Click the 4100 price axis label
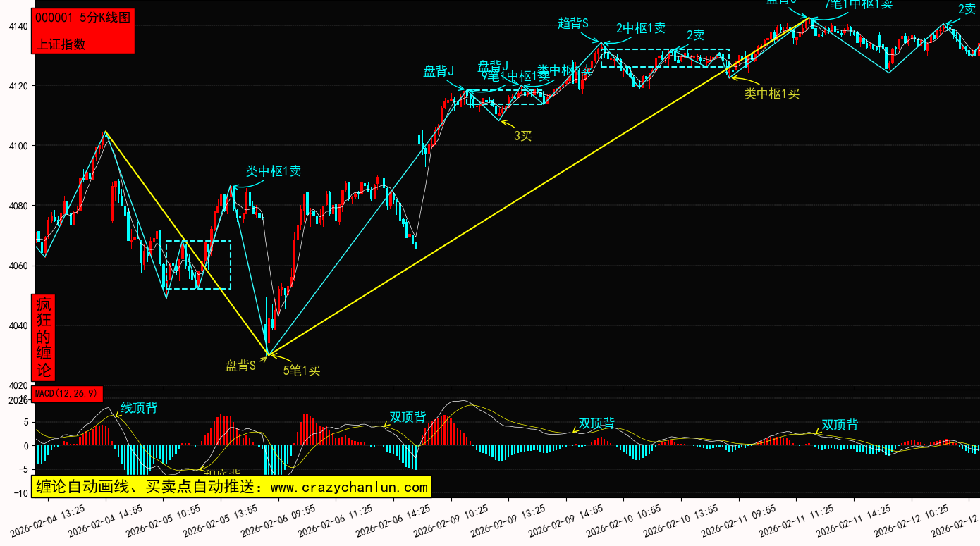The width and height of the screenshot is (980, 546). [18, 146]
